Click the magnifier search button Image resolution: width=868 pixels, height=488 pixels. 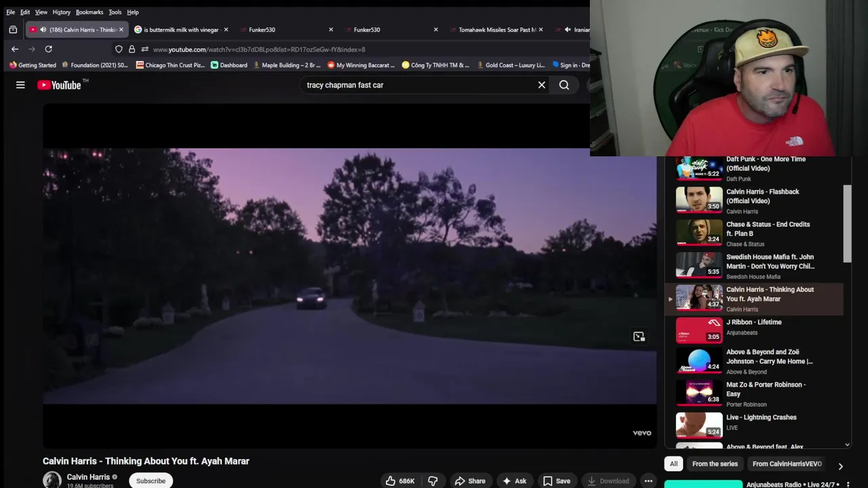click(564, 85)
